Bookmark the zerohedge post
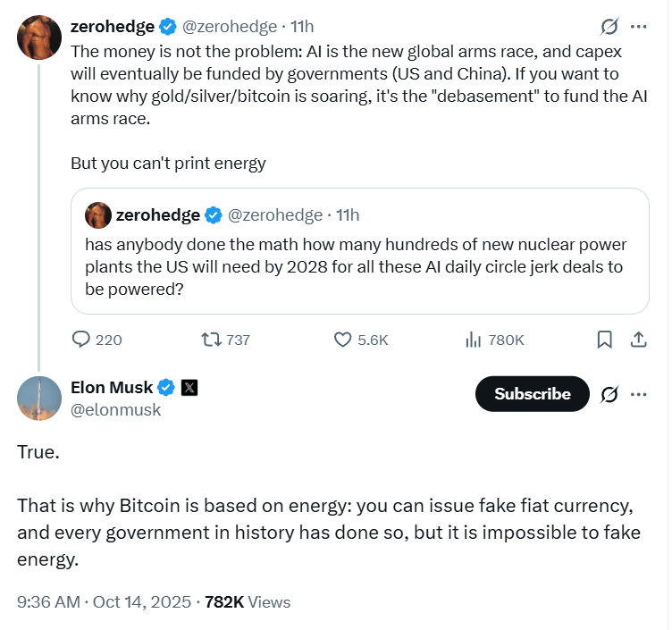 tap(605, 340)
